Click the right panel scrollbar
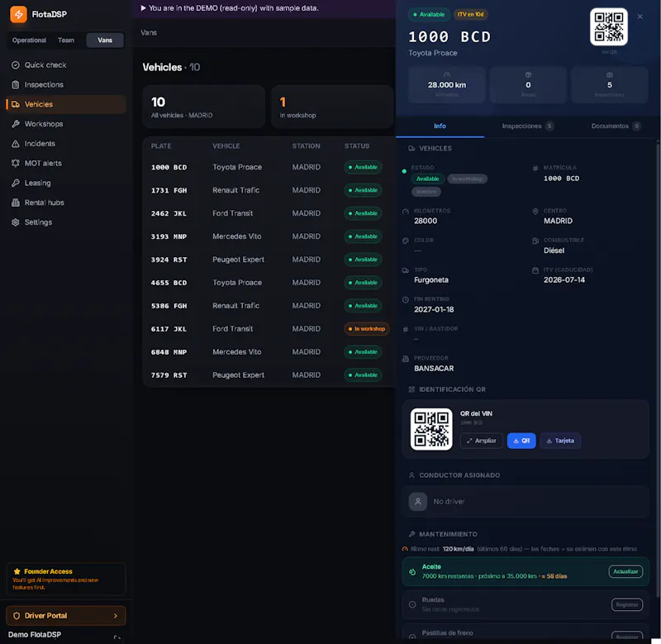Viewport: 661px width, 644px height. pyautogui.click(x=658, y=369)
